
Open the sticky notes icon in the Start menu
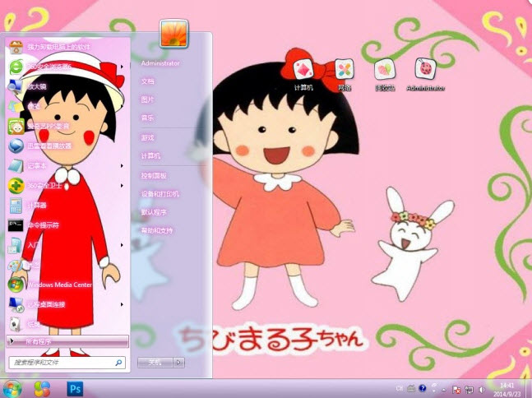pos(16,107)
